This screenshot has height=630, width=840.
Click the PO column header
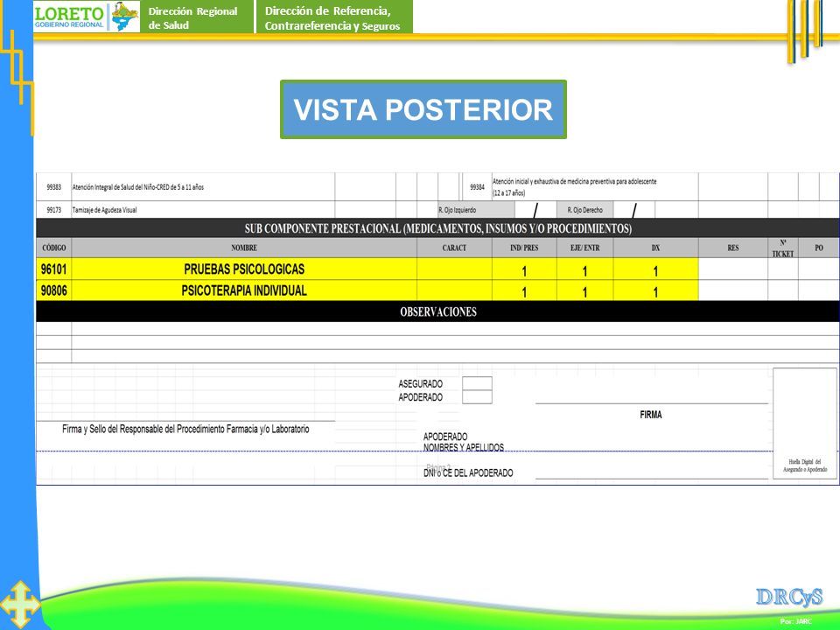819,248
